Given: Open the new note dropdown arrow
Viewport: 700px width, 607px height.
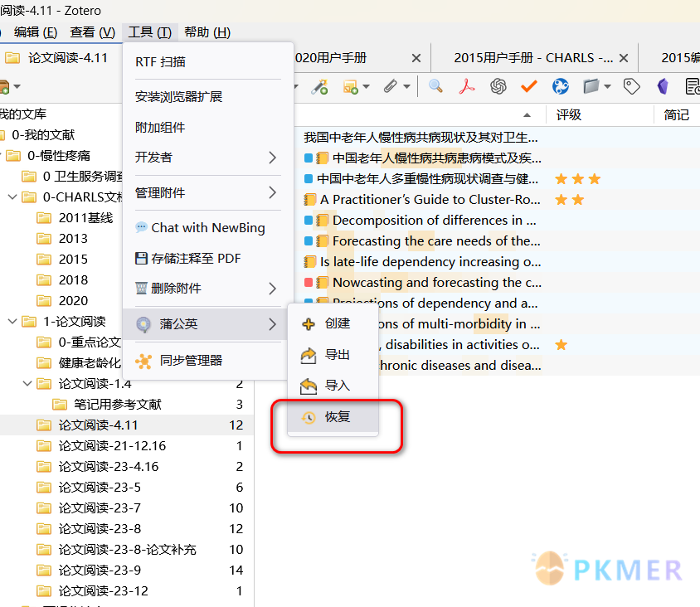Looking at the screenshot, I should coord(366,86).
